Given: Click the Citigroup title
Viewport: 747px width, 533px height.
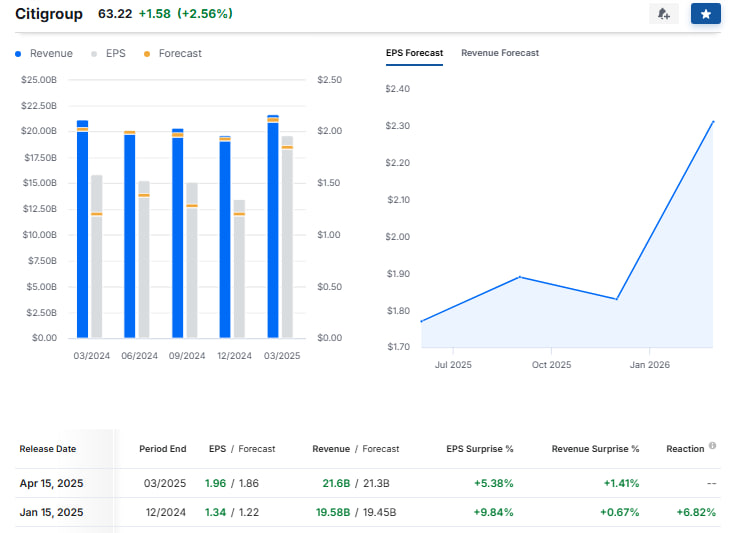Looking at the screenshot, I should 49,14.
